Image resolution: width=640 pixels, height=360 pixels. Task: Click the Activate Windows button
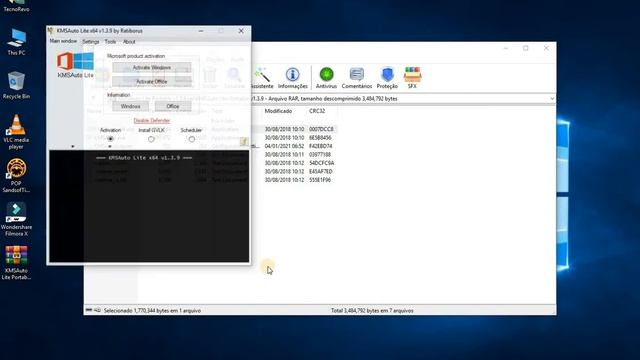pyautogui.click(x=152, y=67)
